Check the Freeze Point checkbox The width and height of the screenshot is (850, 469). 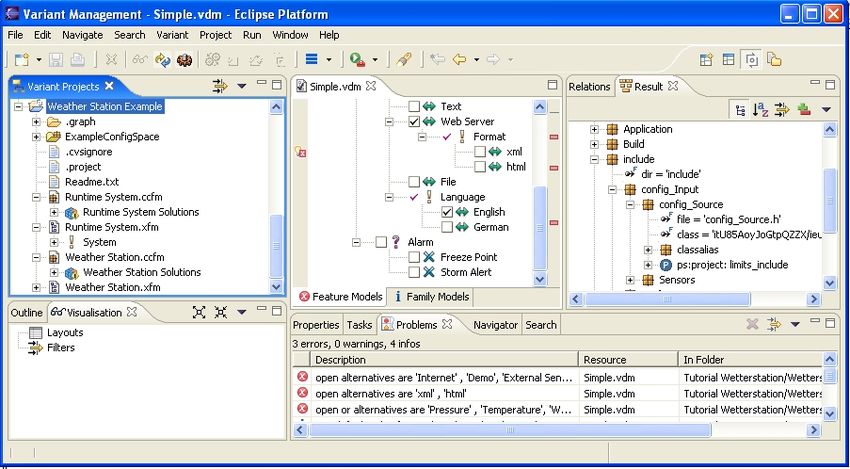414,257
